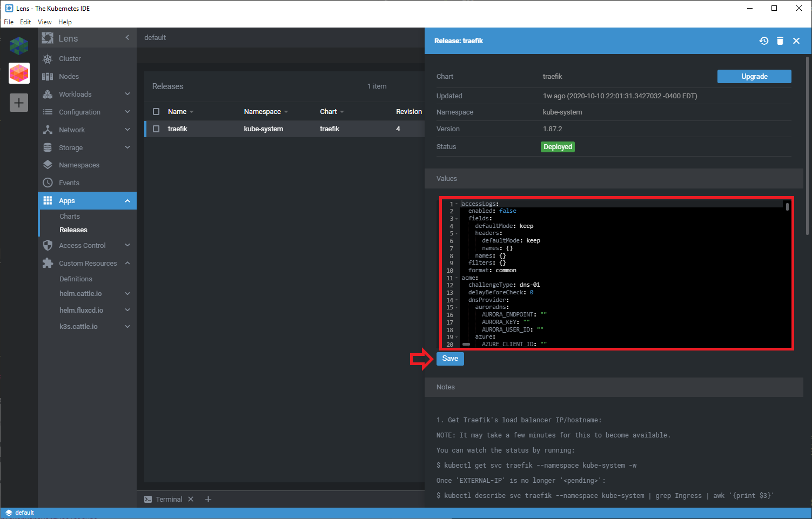Image resolution: width=812 pixels, height=519 pixels.
Task: Toggle the select-all releases checkbox
Action: click(156, 112)
